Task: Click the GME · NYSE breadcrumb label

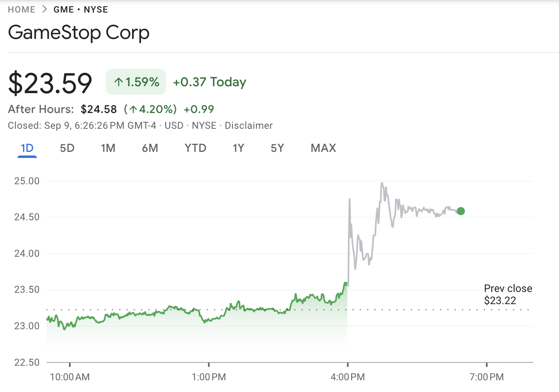Action: coord(80,9)
